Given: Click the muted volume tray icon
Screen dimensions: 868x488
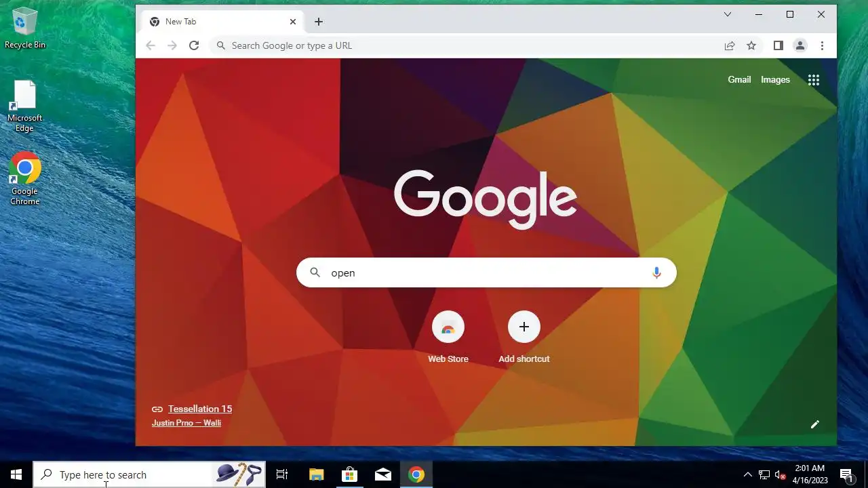Looking at the screenshot, I should (780, 474).
